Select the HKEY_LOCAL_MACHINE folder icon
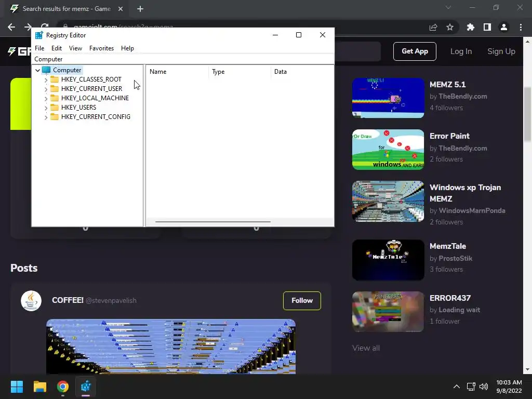Viewport: 532px width, 399px height. 54,98
